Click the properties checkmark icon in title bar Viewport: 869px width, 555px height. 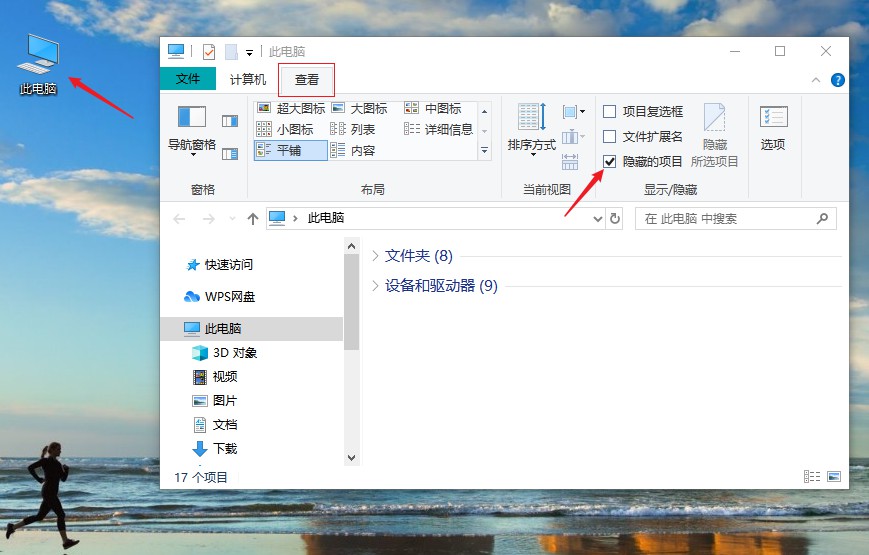pos(209,52)
